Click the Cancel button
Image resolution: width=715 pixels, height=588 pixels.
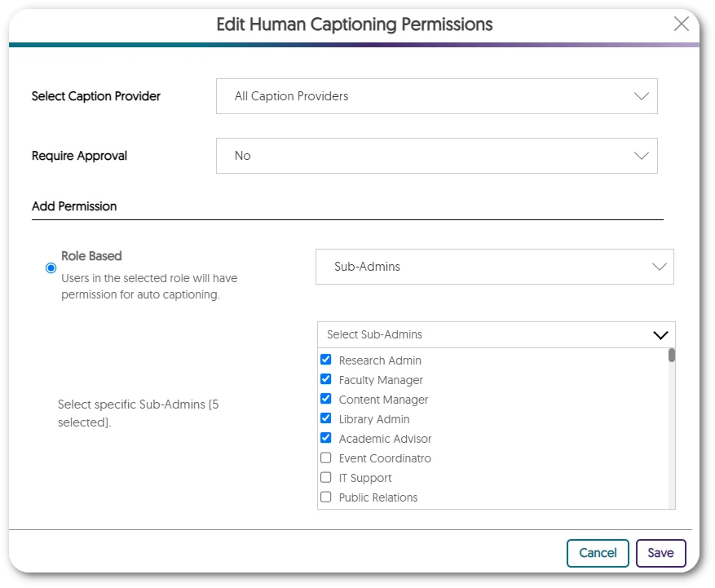598,552
